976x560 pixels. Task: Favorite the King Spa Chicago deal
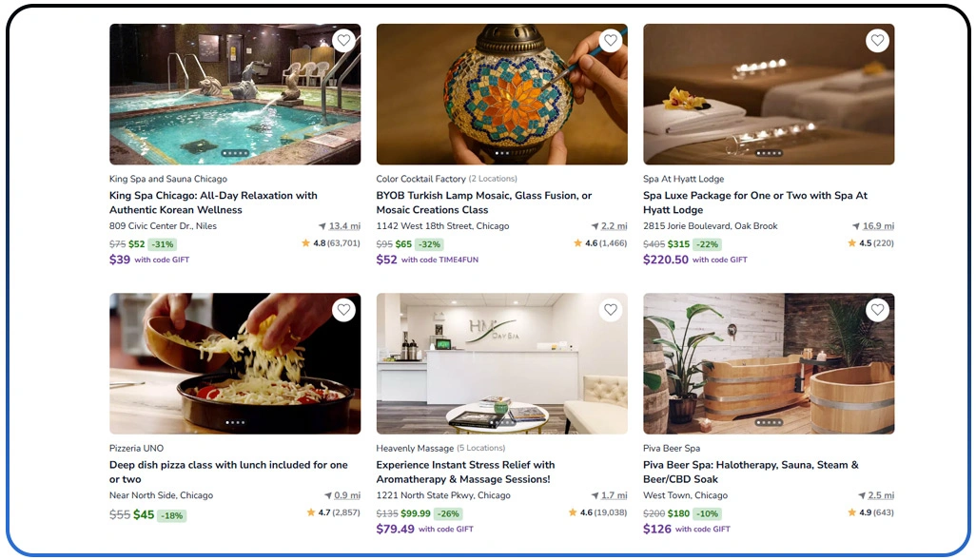pos(343,41)
